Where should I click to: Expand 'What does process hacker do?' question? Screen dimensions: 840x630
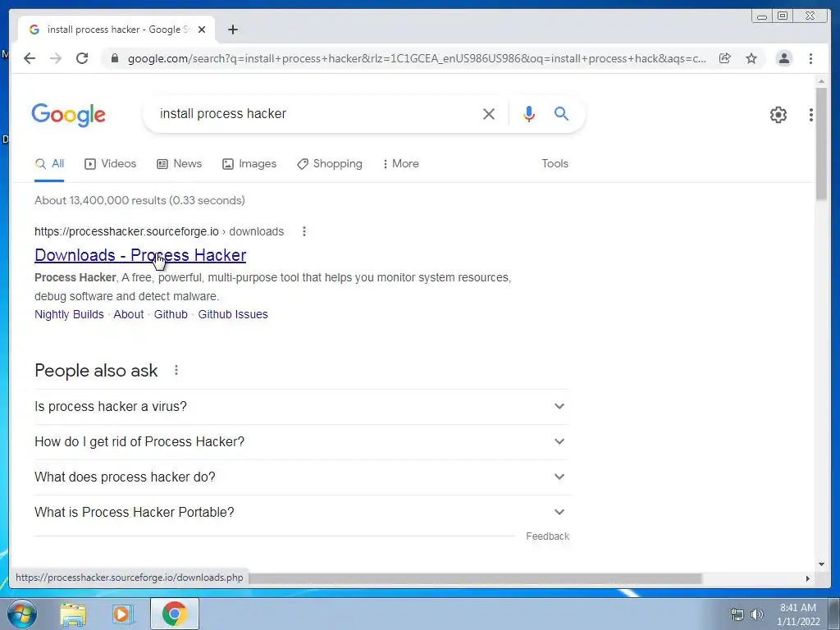302,477
